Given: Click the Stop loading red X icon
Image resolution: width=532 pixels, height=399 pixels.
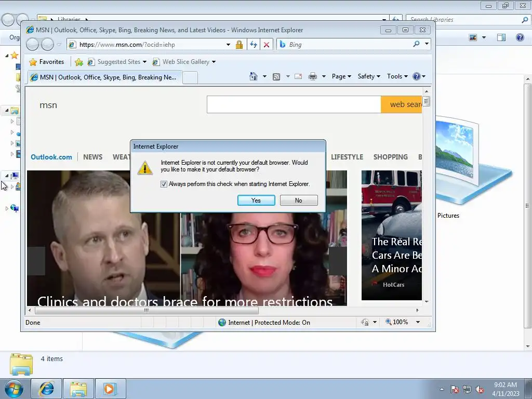Looking at the screenshot, I should tap(267, 45).
